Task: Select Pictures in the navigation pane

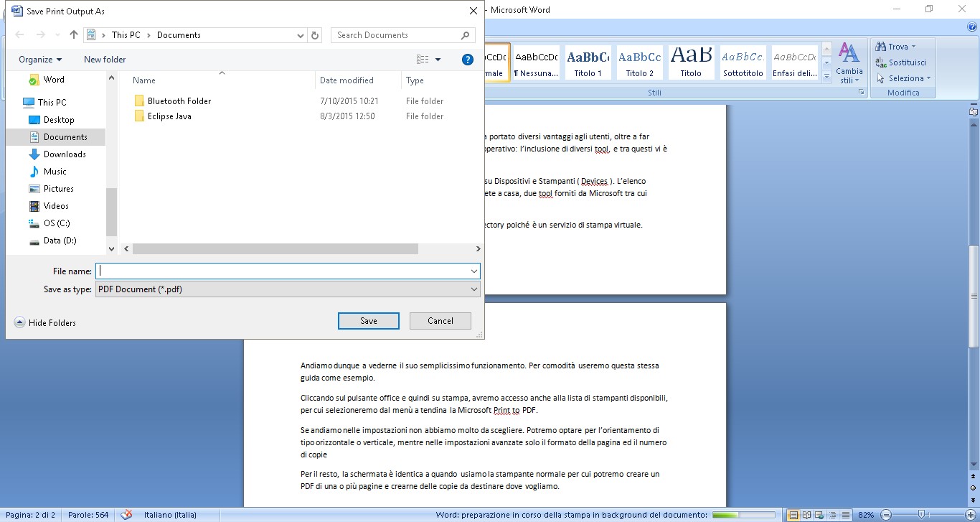Action: click(59, 189)
